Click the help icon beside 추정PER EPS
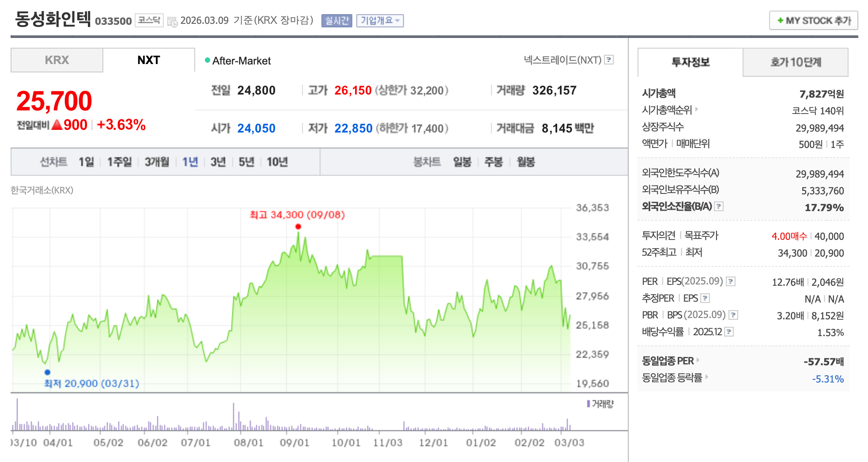868x462 pixels. (x=705, y=298)
